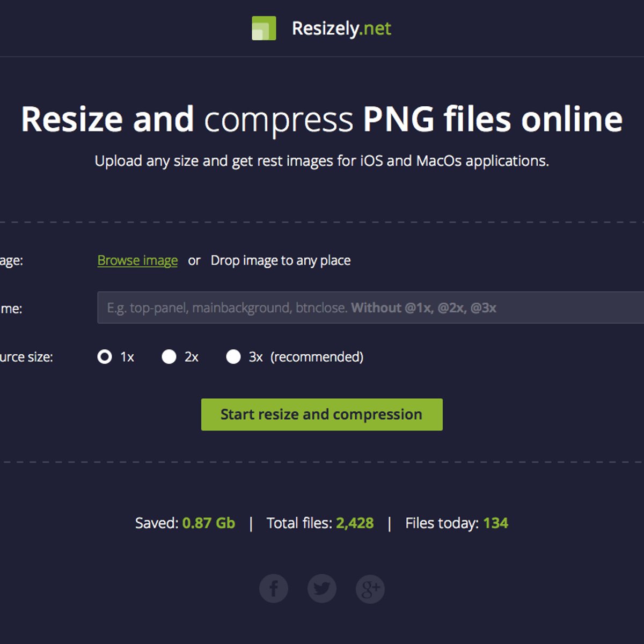This screenshot has height=644, width=644.
Task: Click the '3x (recommended)' label text
Action: (306, 357)
